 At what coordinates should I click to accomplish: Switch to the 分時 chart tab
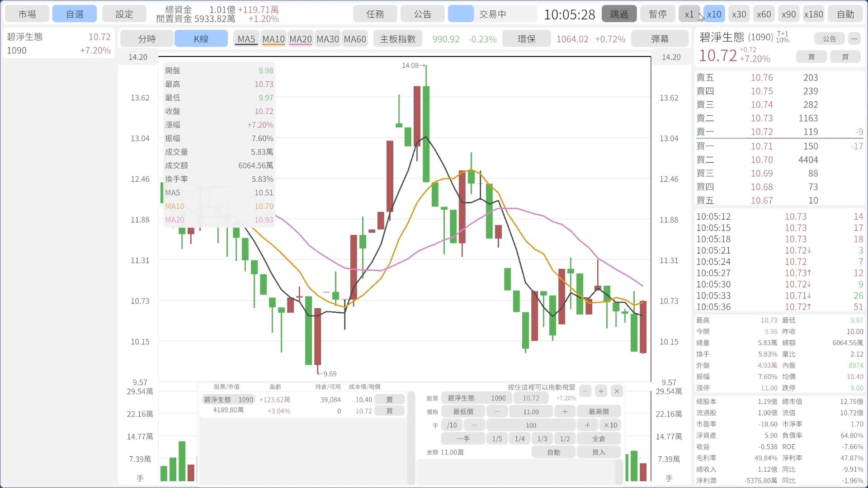pos(147,39)
